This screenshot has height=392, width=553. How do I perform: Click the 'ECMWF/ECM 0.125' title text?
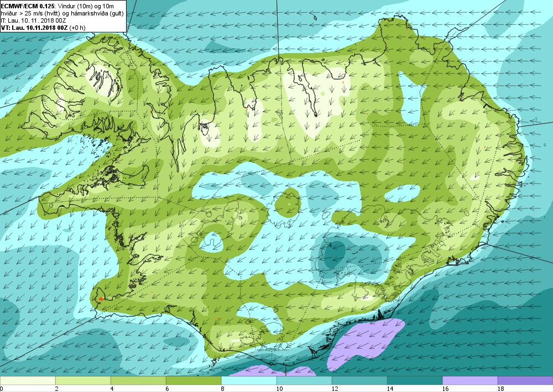28,6
